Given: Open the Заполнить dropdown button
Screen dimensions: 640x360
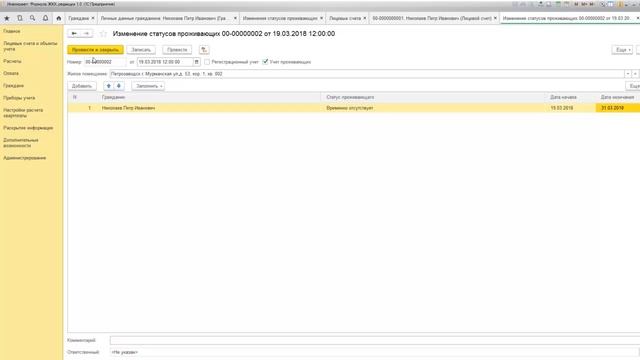Looking at the screenshot, I should pyautogui.click(x=148, y=86).
